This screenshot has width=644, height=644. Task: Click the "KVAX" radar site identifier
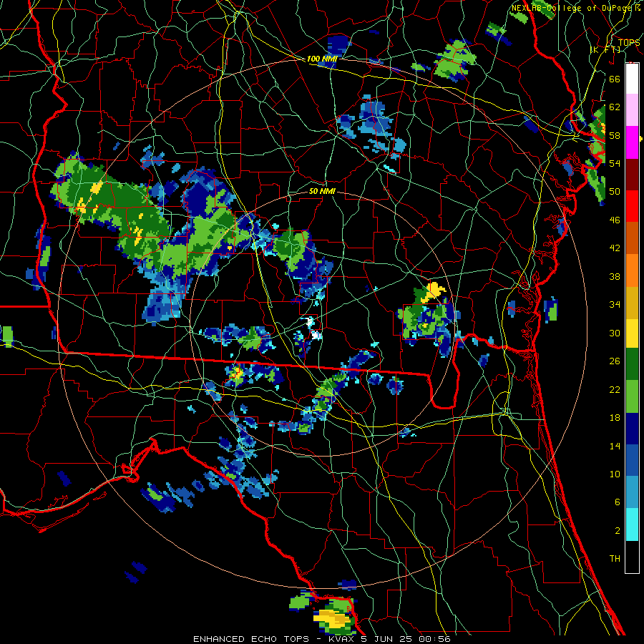[342, 639]
